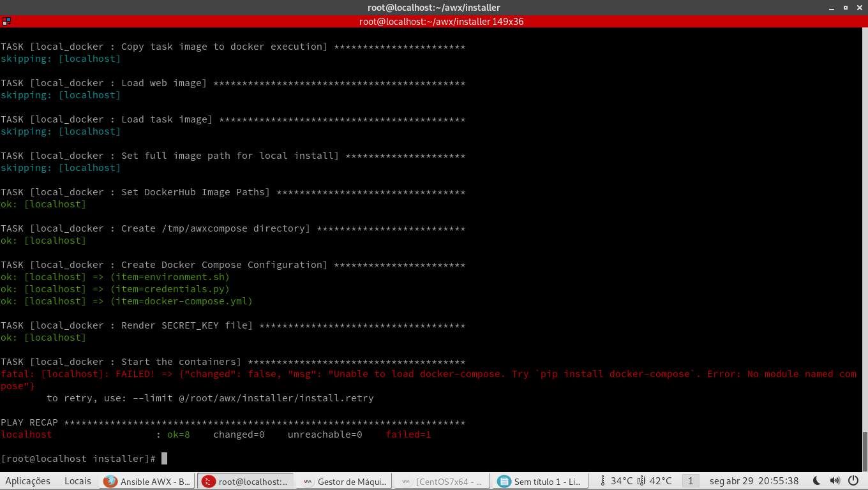The image size is (868, 490).
Task: Click TASK Copy task image line
Action: pyautogui.click(x=233, y=47)
